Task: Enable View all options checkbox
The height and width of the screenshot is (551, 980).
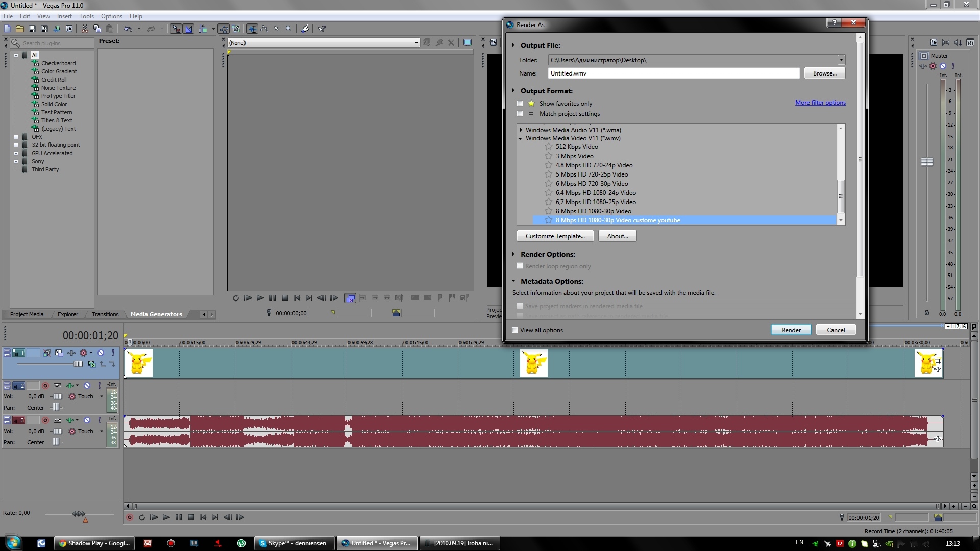Action: 514,330
